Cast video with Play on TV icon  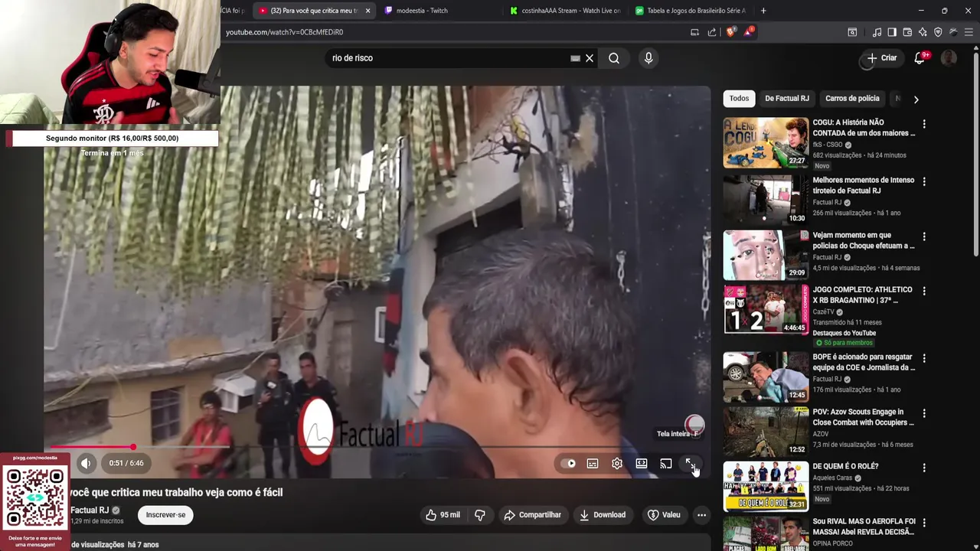tap(666, 464)
